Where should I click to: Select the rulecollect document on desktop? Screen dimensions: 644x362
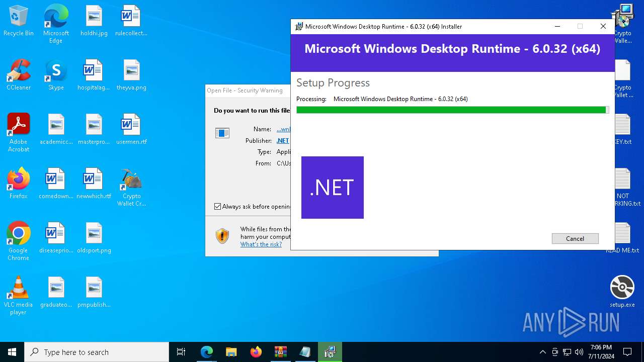coord(131,21)
